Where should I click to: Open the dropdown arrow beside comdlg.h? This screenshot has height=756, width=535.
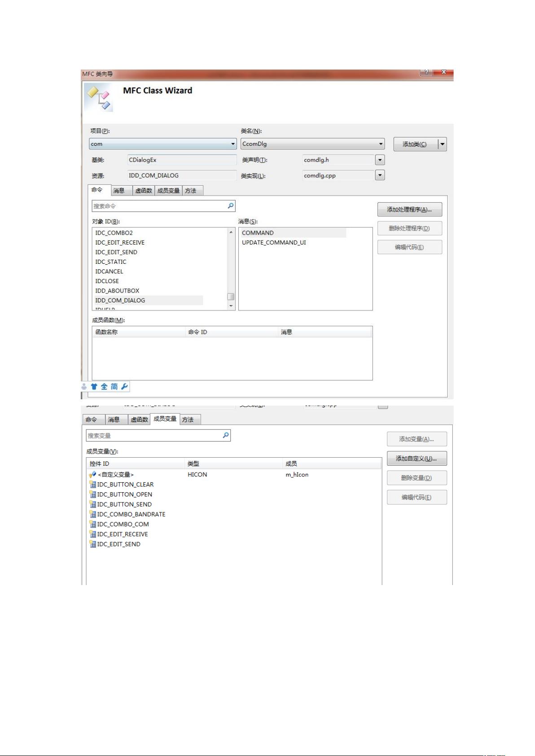(380, 160)
